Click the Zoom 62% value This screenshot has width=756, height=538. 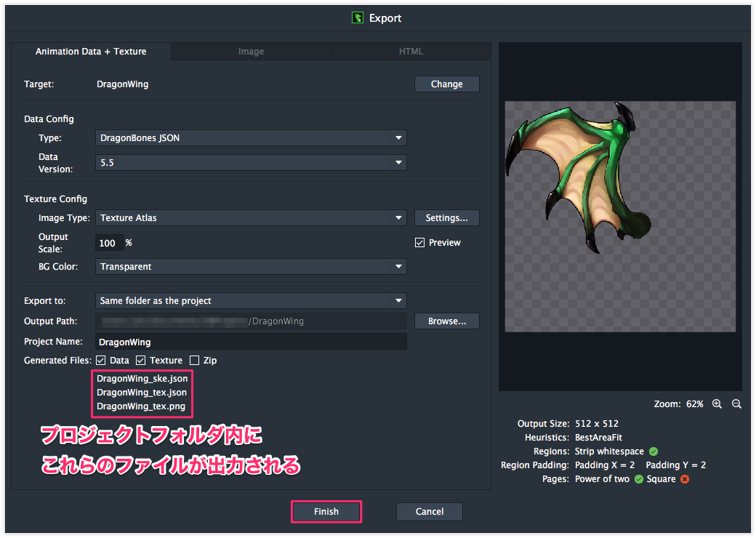695,404
